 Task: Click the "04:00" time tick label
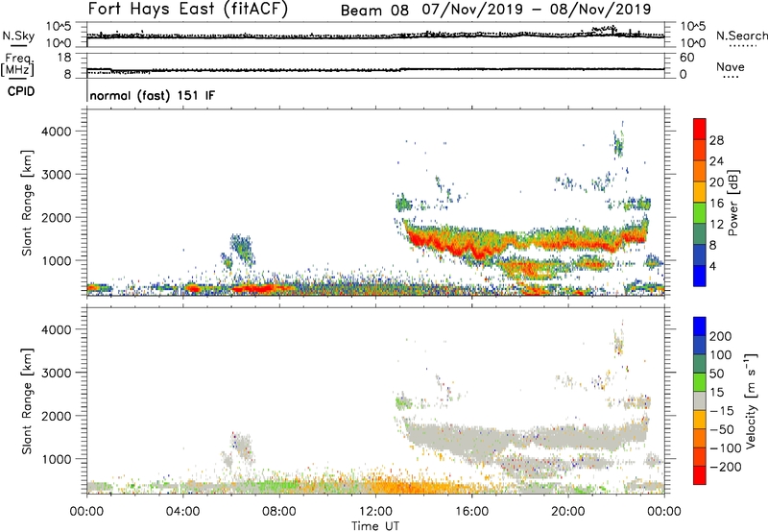coord(182,512)
